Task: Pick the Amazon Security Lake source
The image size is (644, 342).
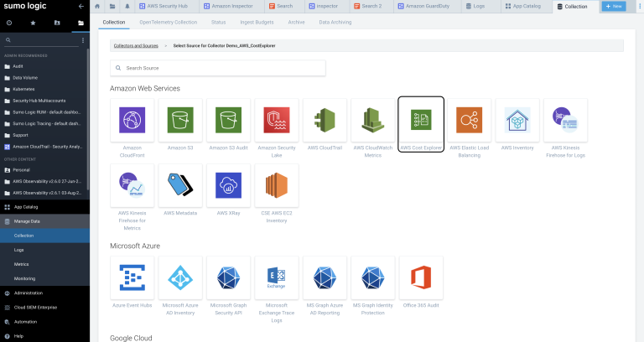Action: coord(277,120)
